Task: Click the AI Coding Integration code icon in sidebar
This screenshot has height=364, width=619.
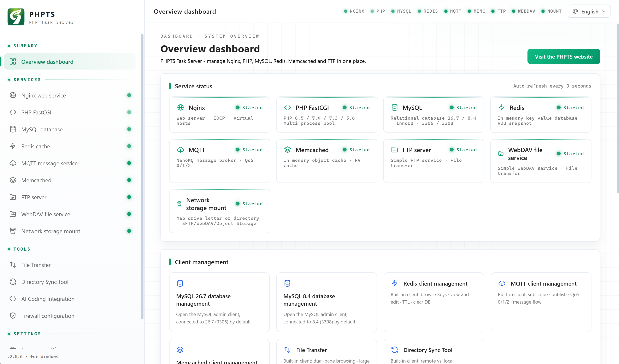Action: tap(13, 299)
